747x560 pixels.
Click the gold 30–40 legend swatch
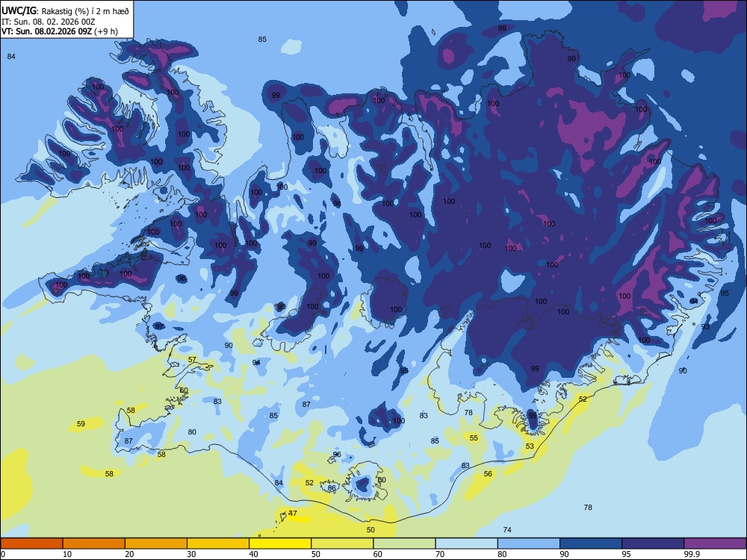click(218, 544)
